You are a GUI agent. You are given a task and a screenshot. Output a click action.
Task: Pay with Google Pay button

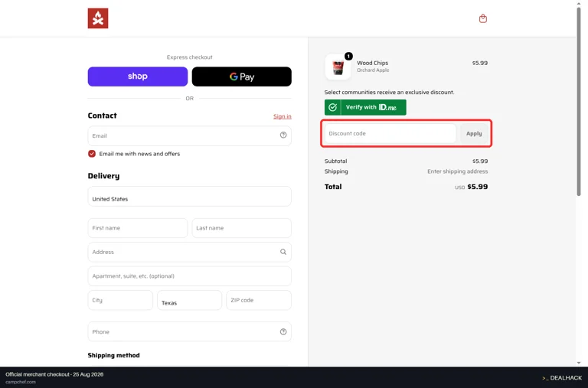pyautogui.click(x=241, y=77)
